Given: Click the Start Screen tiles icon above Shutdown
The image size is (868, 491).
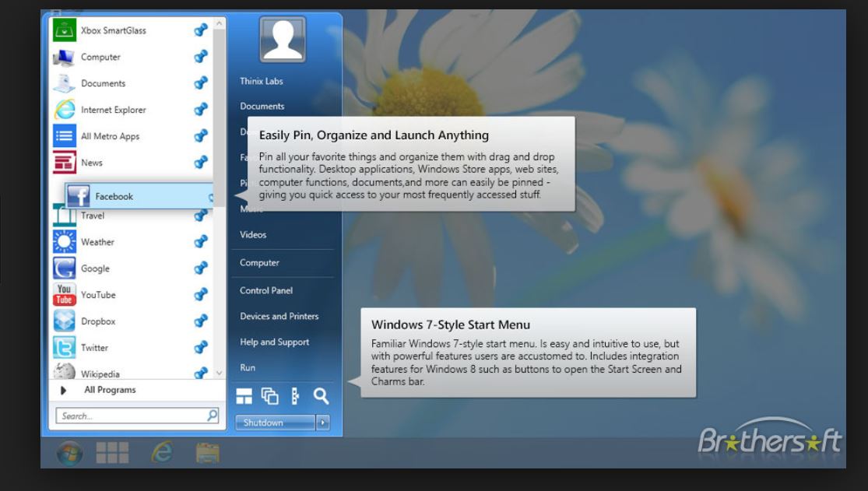Looking at the screenshot, I should coord(244,396).
